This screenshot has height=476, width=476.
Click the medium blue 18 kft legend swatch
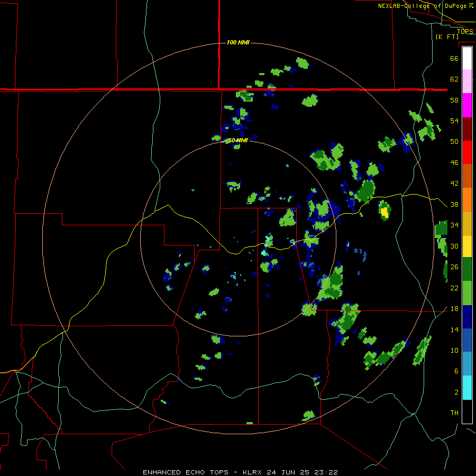pos(467,340)
